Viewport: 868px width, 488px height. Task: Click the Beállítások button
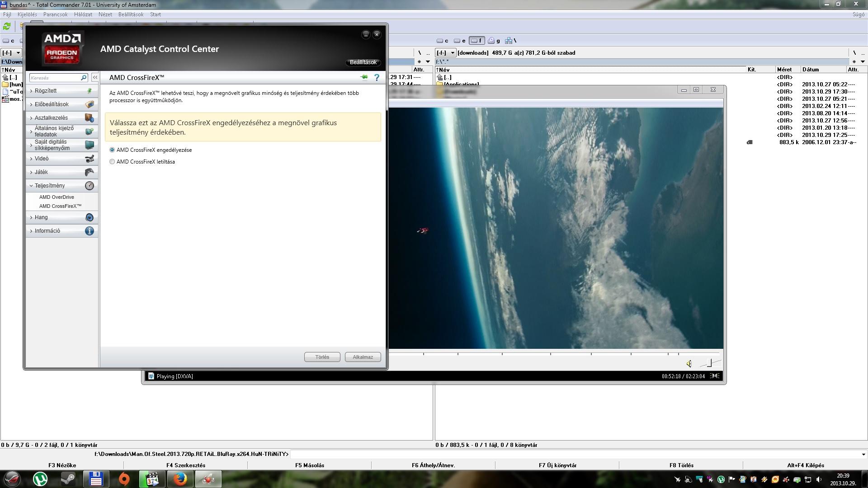click(x=363, y=62)
